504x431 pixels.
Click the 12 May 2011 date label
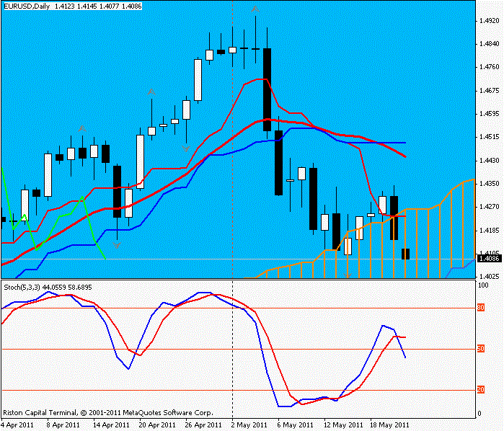[343, 425]
